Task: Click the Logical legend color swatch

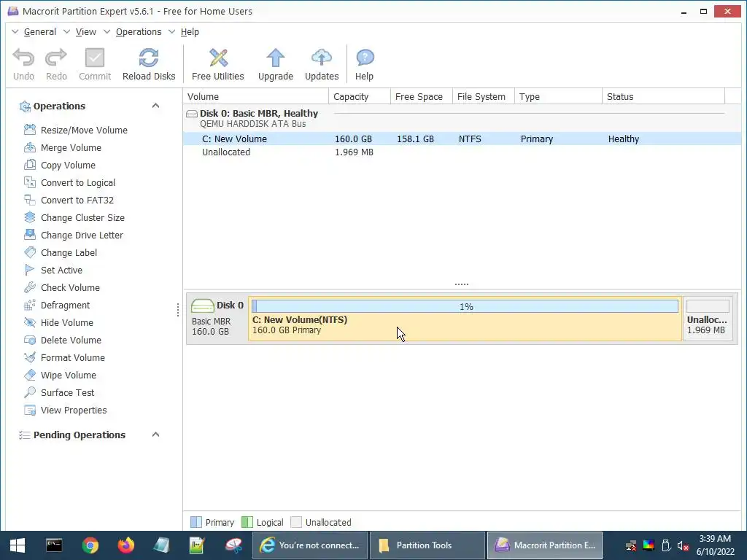Action: click(x=247, y=522)
